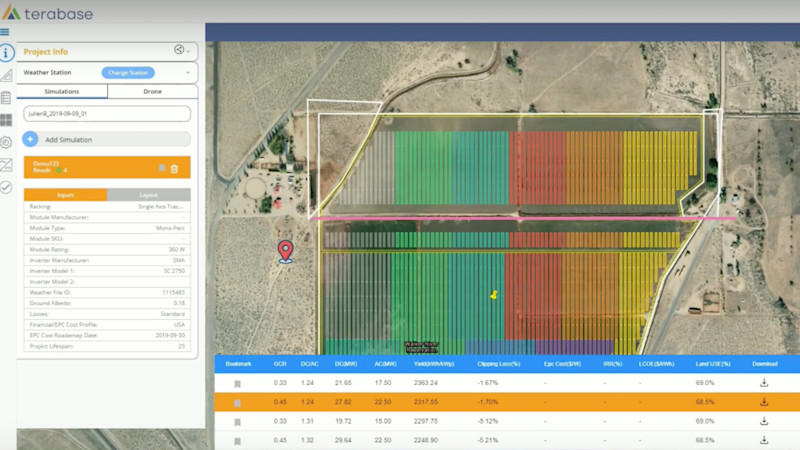The height and width of the screenshot is (450, 800).
Task: Click the Add Simulation button label
Action: tap(68, 140)
